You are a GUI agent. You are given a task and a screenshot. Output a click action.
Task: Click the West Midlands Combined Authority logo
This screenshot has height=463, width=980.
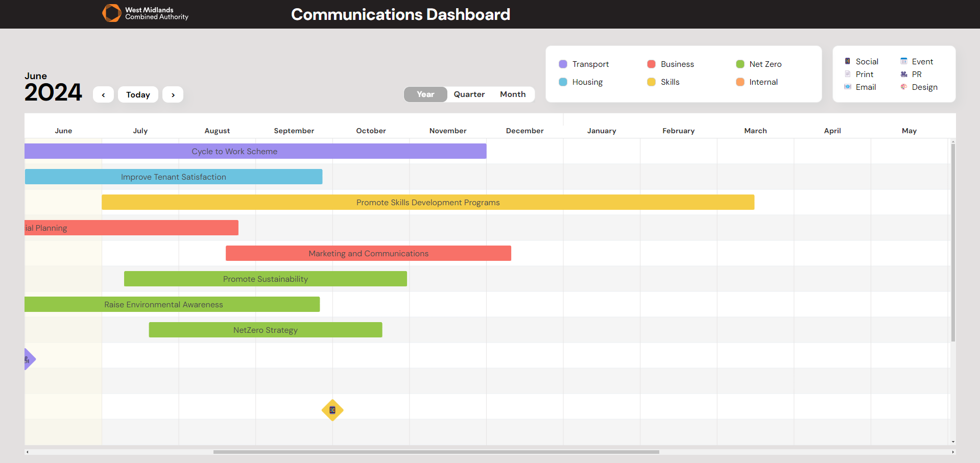point(146,13)
